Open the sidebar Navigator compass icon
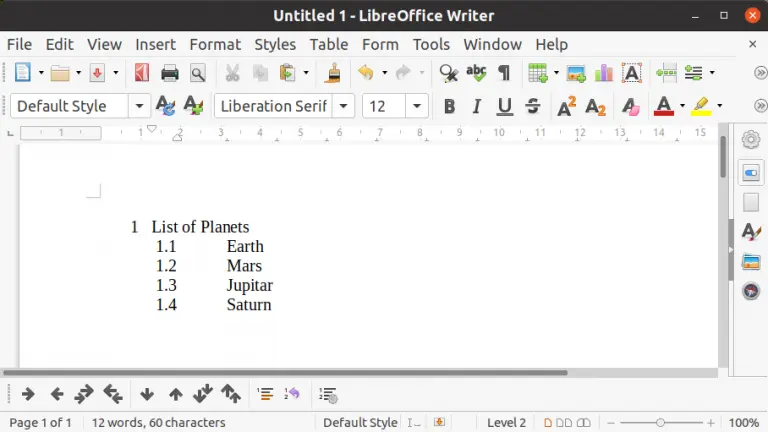The width and height of the screenshot is (768, 432). click(751, 291)
